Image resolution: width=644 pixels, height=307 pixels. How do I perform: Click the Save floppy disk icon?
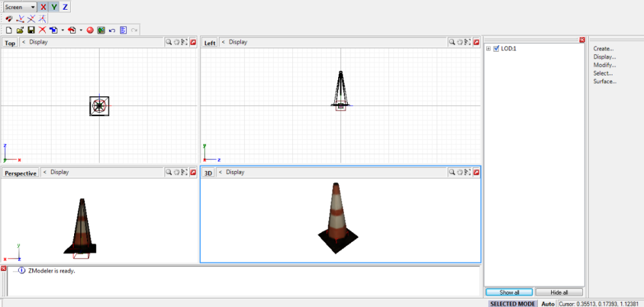coord(30,30)
